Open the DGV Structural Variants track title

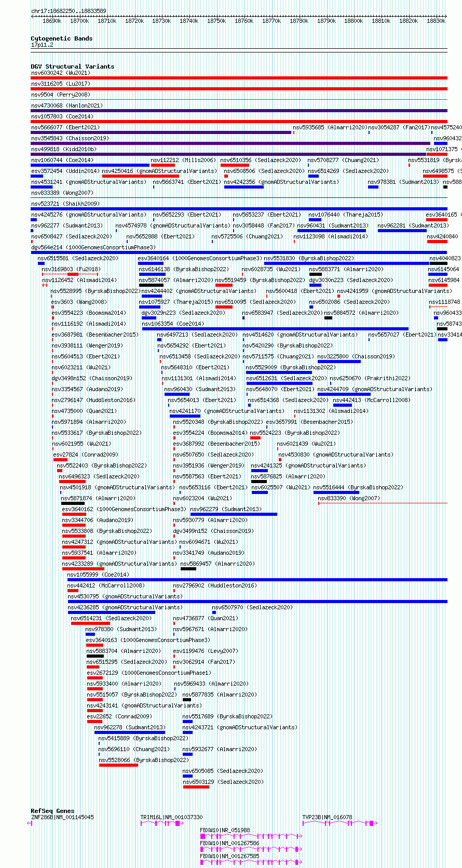[x=73, y=66]
